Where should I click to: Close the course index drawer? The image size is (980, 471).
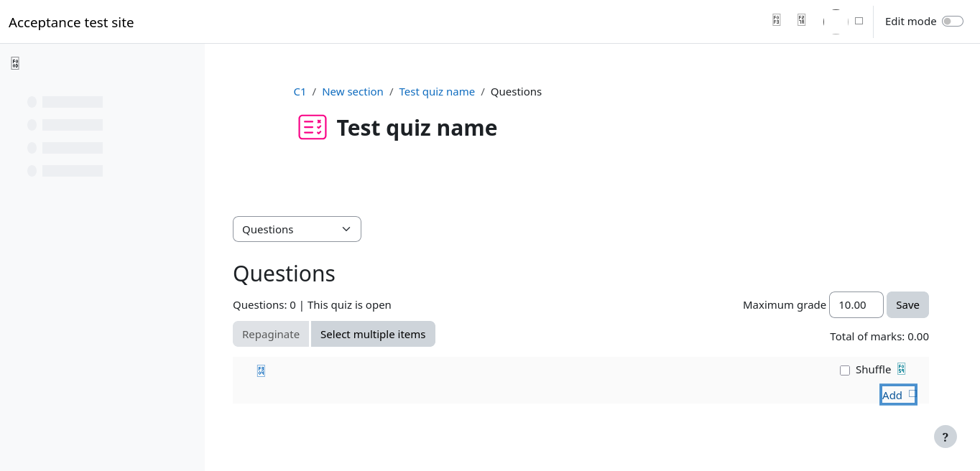tap(15, 63)
